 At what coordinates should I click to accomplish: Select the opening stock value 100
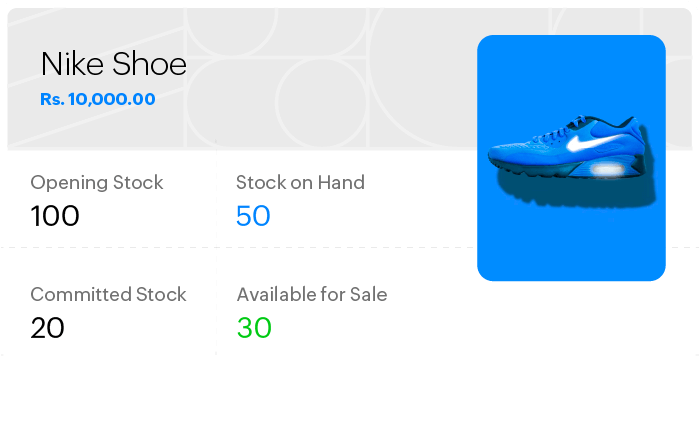[55, 216]
